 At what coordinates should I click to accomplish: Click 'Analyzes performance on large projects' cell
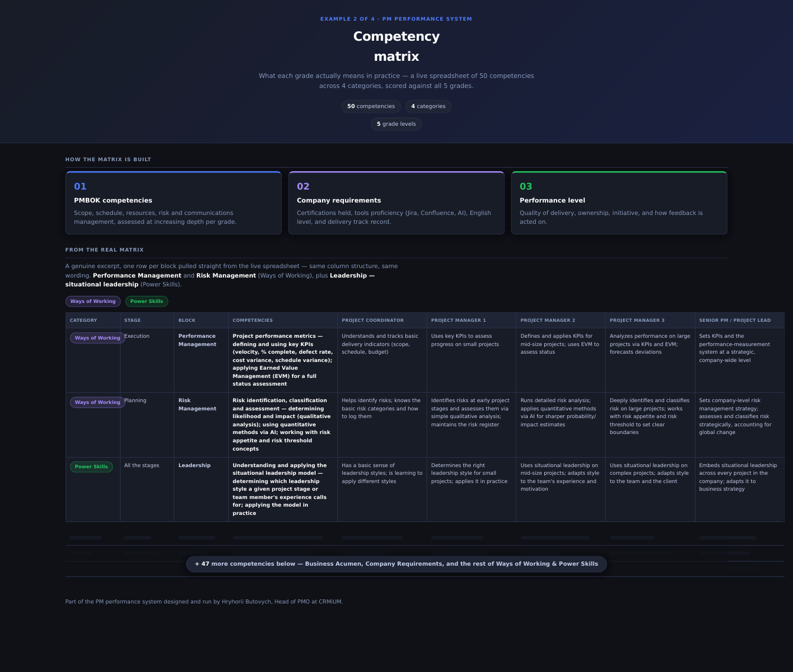(x=650, y=360)
